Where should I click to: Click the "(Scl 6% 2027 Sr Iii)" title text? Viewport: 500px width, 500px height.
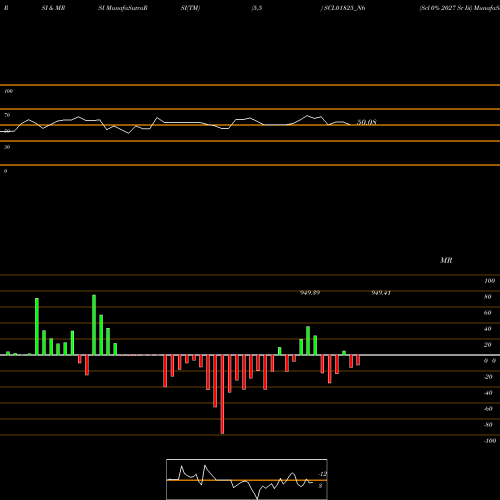(x=446, y=8)
